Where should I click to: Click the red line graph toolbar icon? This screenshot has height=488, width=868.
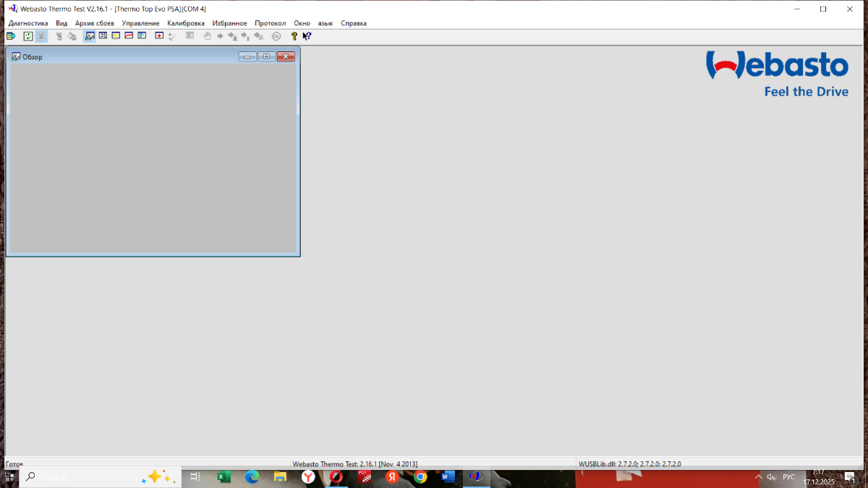(129, 36)
